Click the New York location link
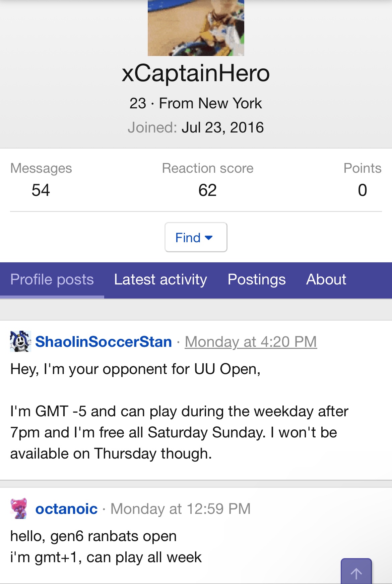 [x=230, y=103]
